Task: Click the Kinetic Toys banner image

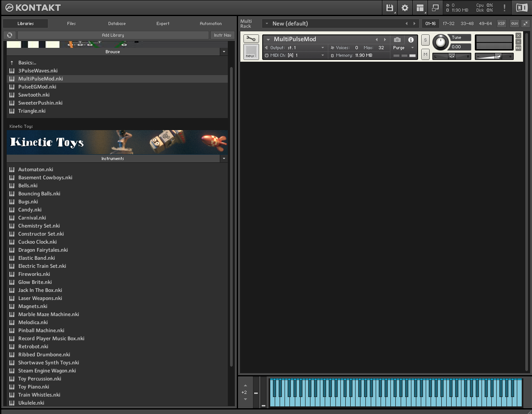Action: (117, 142)
